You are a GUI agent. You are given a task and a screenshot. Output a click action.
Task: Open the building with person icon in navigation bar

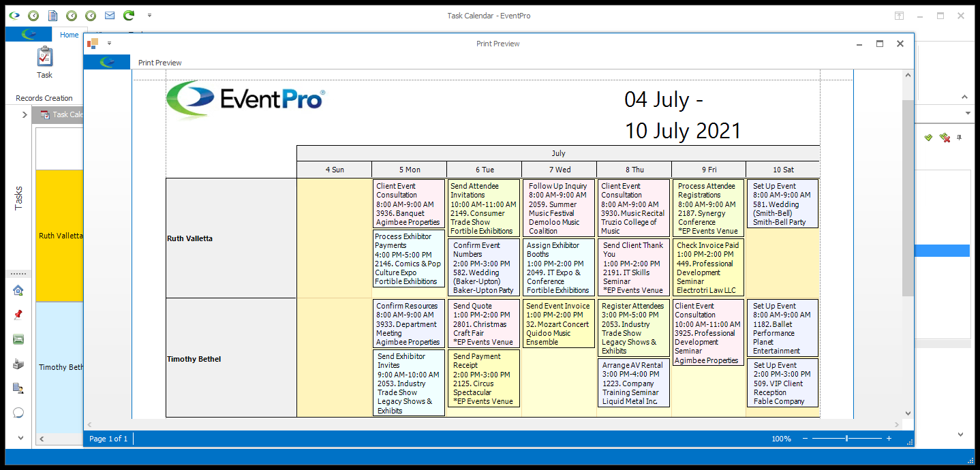coord(18,388)
